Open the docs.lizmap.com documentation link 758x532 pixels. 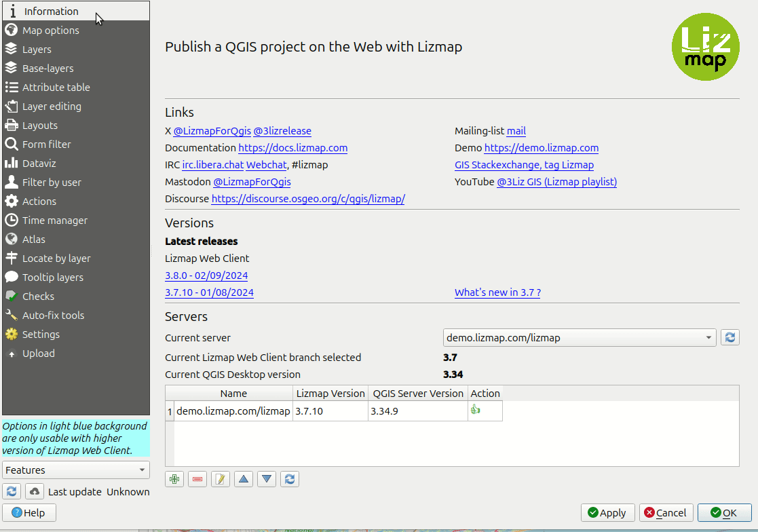[x=293, y=148]
